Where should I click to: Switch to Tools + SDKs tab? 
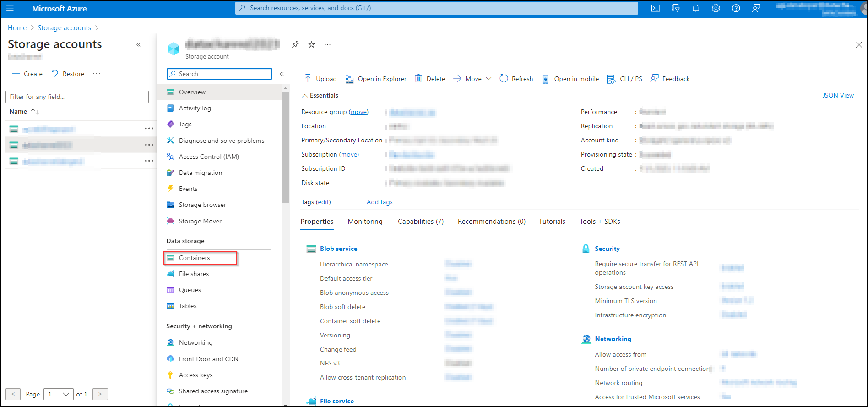pyautogui.click(x=600, y=222)
